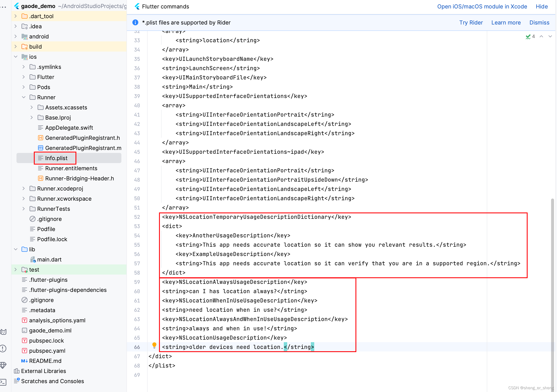
Task: Click the closing plist tag line
Action: [162, 365]
